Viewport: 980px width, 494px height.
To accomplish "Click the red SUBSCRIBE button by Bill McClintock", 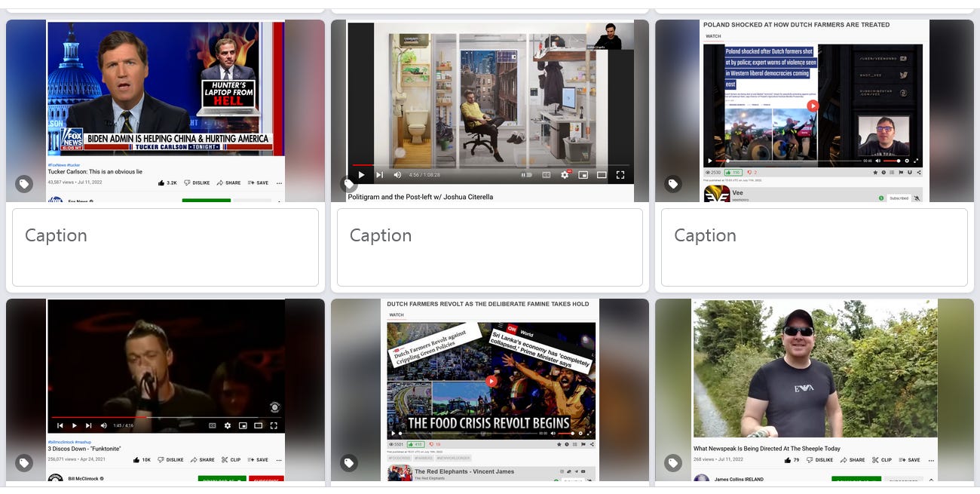I will click(x=266, y=480).
